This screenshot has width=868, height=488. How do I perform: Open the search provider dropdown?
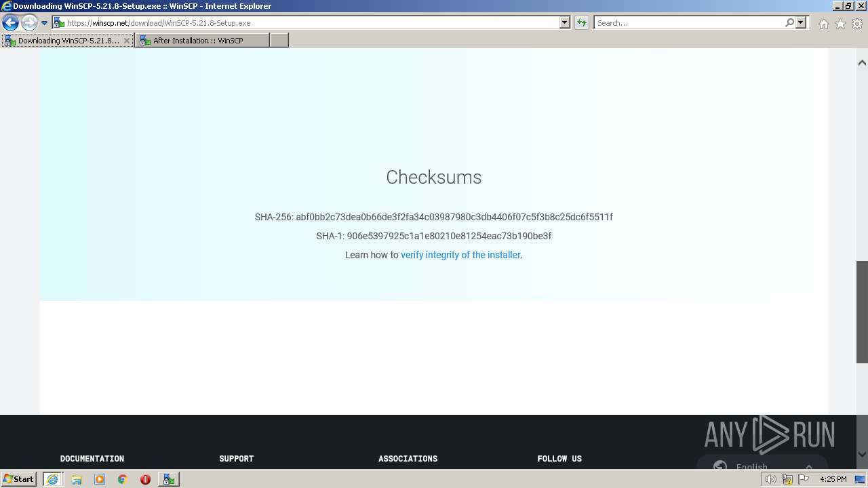[801, 22]
